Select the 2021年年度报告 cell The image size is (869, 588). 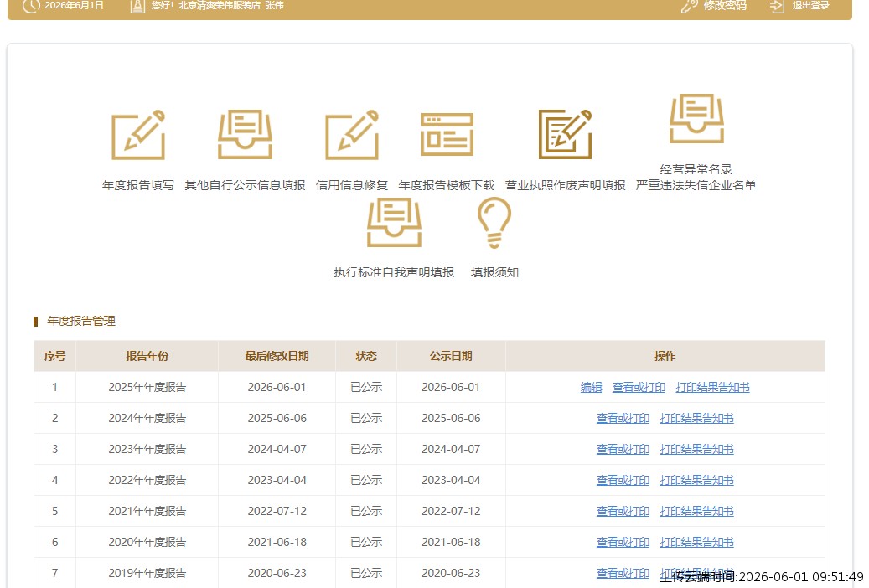[147, 512]
